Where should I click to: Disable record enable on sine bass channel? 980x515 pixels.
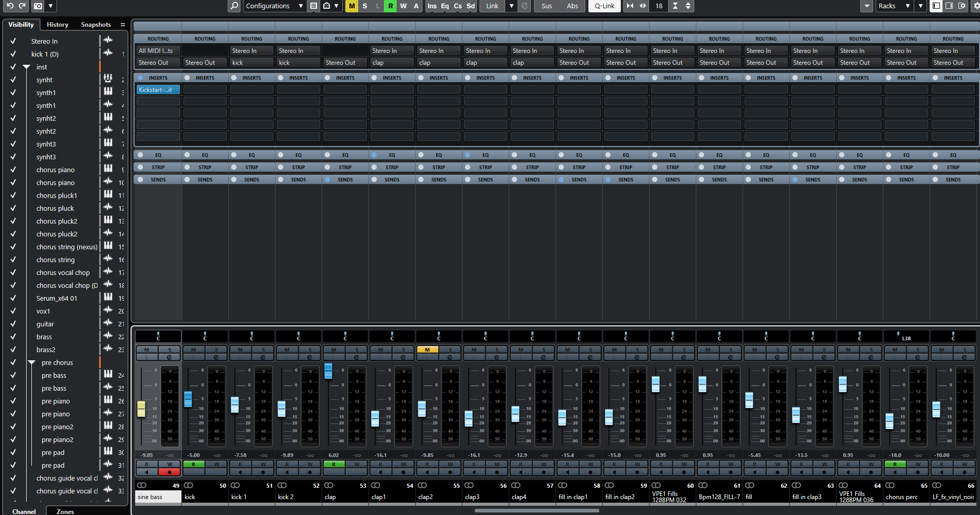pos(170,472)
